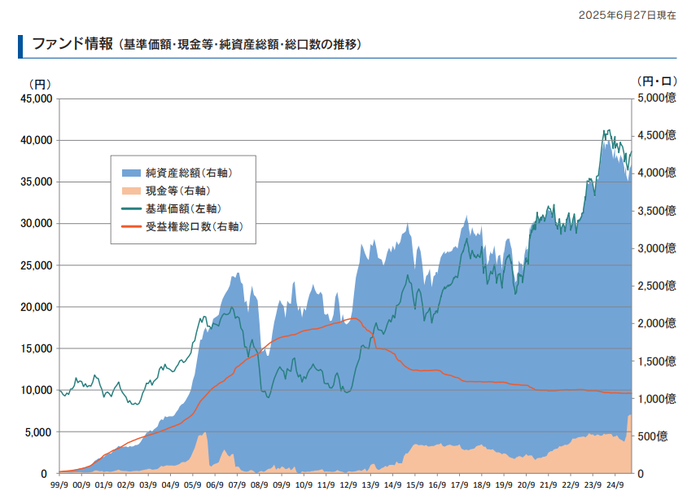This screenshot has height=504, width=700.
Task: Click right axis value 3,500億
Action: coord(657,211)
